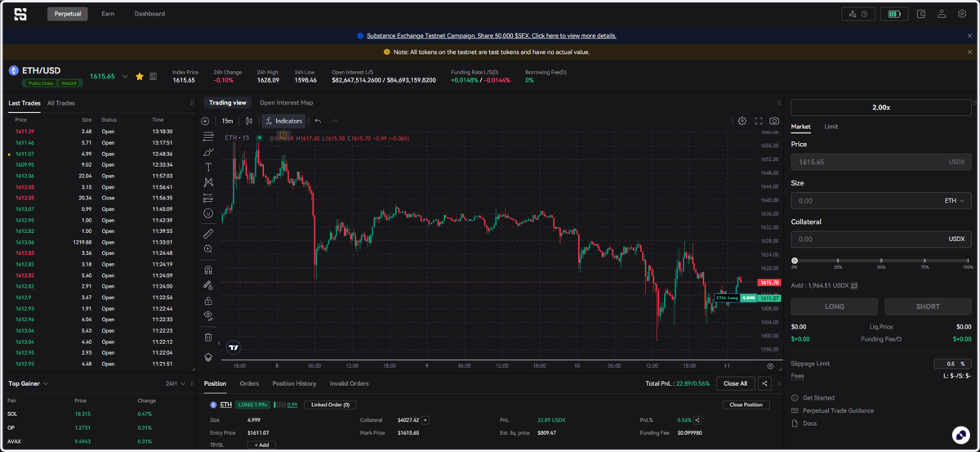The height and width of the screenshot is (452, 980).
Task: Add compare symbol with plus icon
Action: point(205,121)
